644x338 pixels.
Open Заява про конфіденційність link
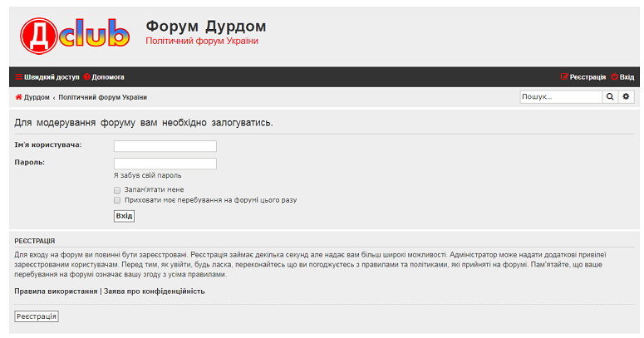pyautogui.click(x=154, y=291)
